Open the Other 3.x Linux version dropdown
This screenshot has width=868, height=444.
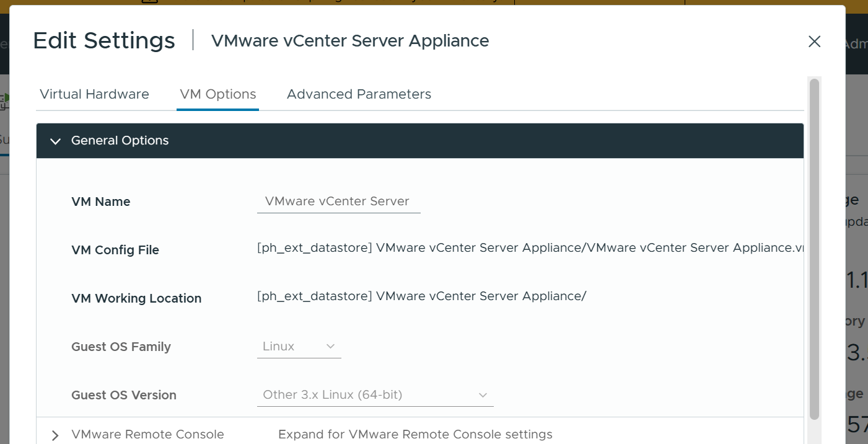[375, 395]
